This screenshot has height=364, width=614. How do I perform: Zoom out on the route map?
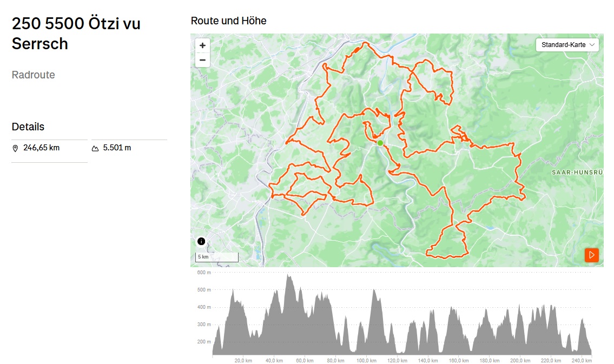click(x=202, y=60)
